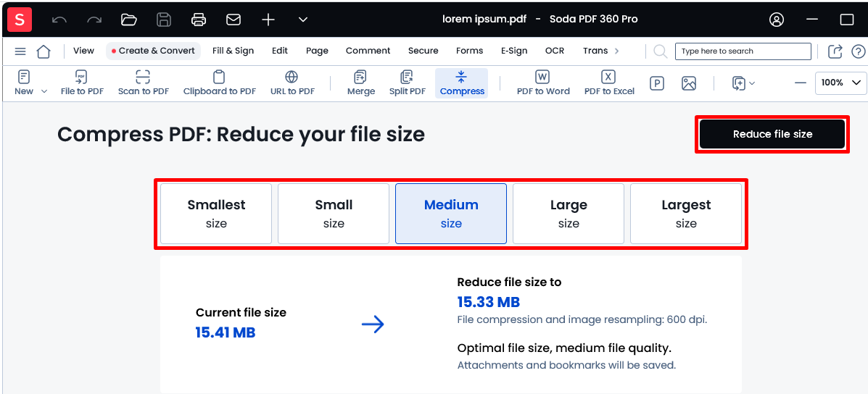Click the Soda PDF logo icon
Viewport: 868px width, 394px height.
(20, 20)
